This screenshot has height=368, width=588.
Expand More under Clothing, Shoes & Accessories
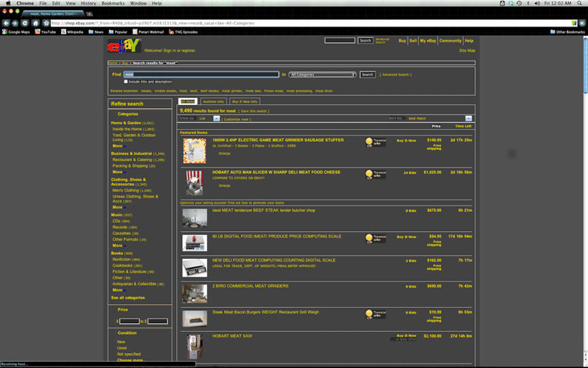click(x=119, y=207)
